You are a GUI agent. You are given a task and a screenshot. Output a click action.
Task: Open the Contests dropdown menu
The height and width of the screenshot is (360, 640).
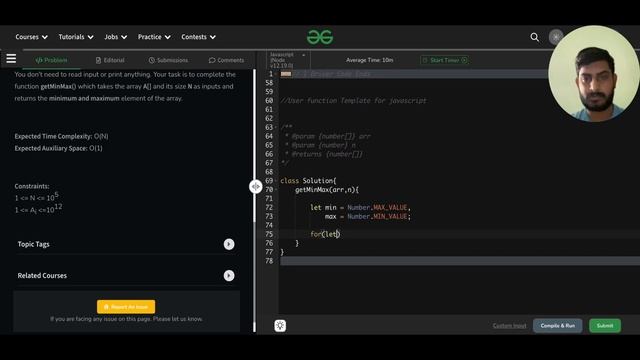(198, 37)
